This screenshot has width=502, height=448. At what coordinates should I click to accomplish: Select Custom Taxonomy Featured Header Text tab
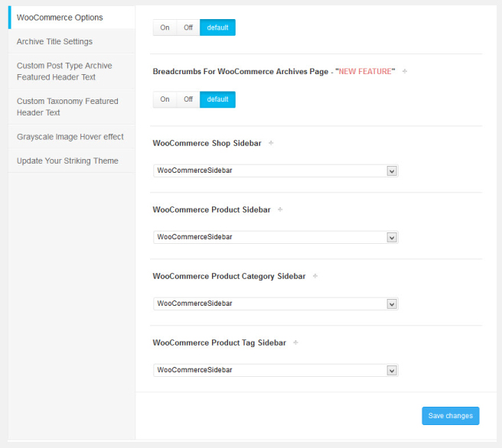point(71,107)
